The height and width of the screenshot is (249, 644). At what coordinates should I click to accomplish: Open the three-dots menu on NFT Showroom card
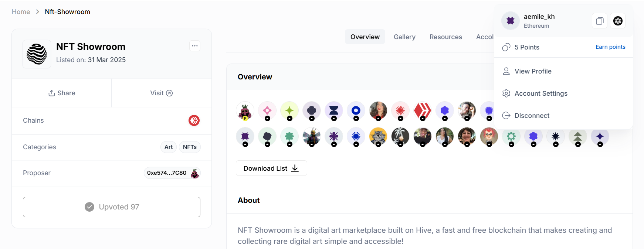195,46
